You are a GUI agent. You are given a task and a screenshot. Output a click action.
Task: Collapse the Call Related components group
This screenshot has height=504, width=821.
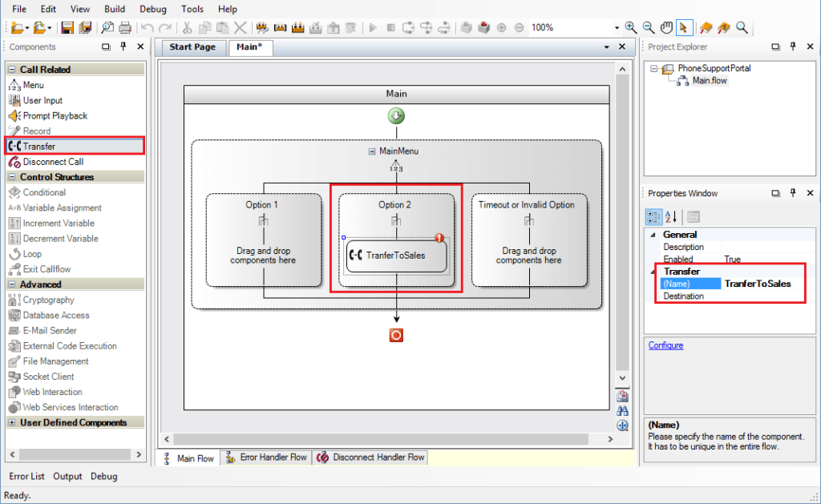click(x=11, y=70)
